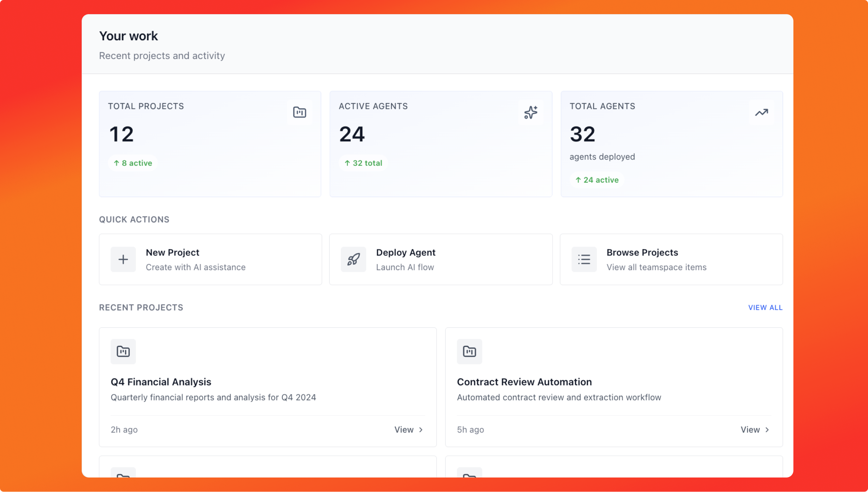Click the sparkle icon on Active Agents card
868x492 pixels.
(x=530, y=112)
